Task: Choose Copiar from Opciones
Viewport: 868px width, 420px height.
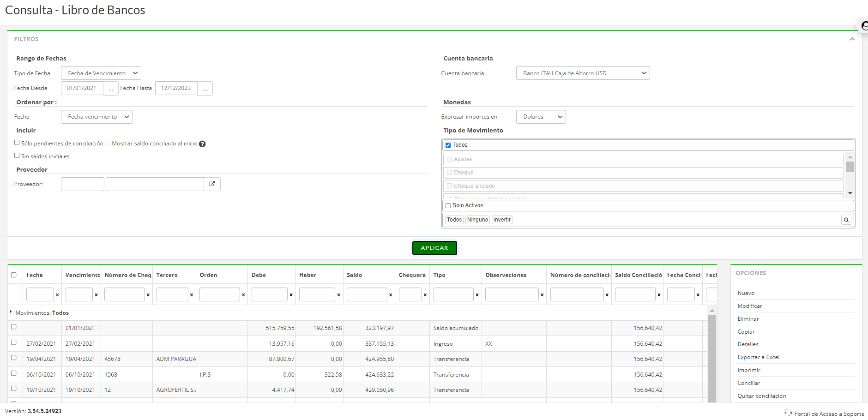Action: 746,332
